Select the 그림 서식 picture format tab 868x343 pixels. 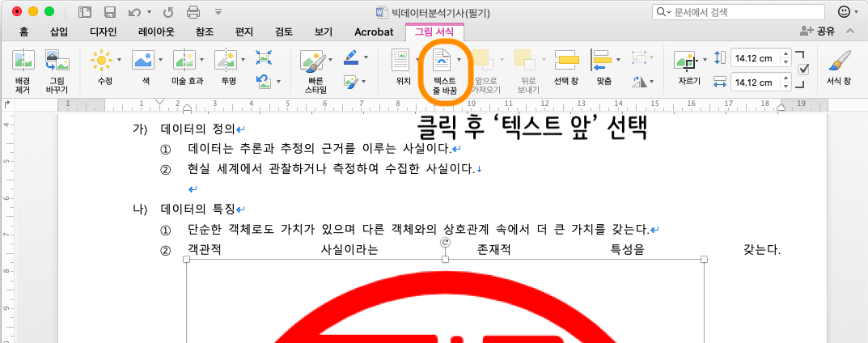click(x=434, y=32)
